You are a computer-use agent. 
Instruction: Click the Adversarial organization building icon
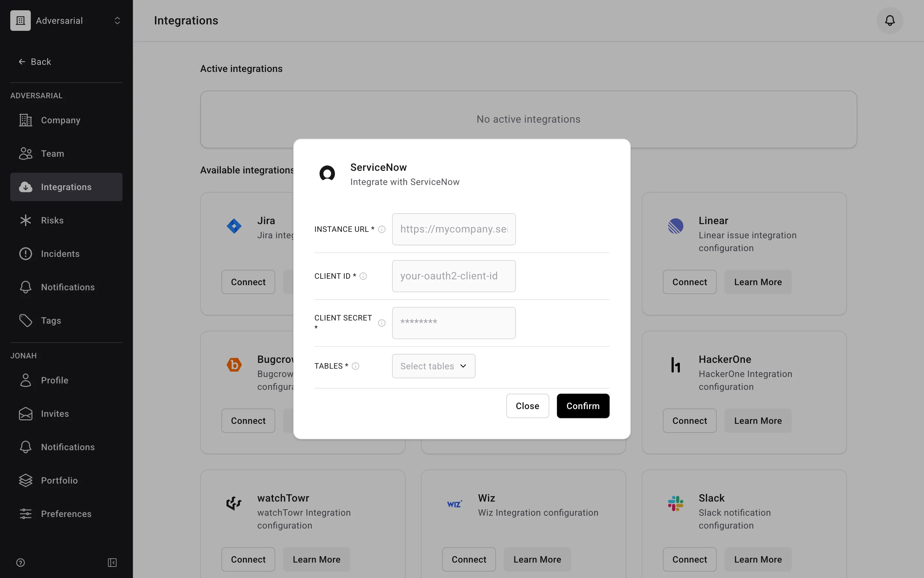coord(21,21)
